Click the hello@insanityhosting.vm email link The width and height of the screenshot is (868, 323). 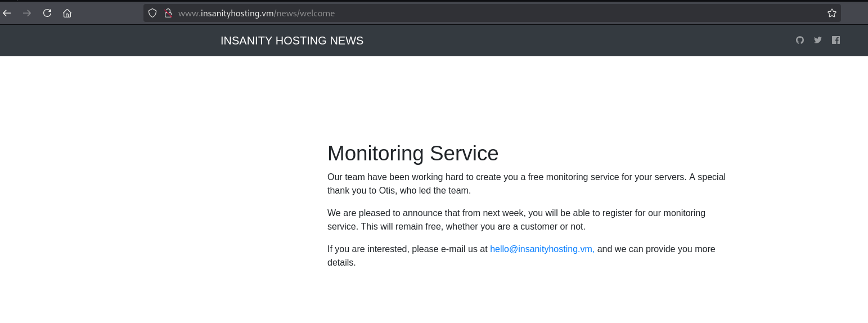[542, 249]
